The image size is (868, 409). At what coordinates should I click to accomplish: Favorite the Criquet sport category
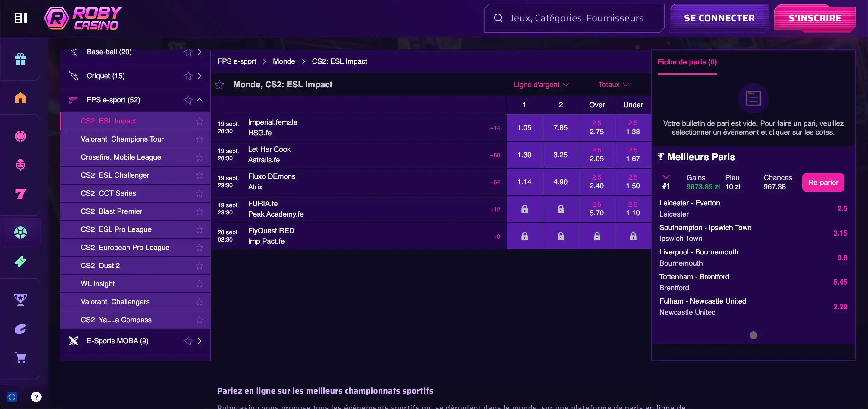[188, 76]
